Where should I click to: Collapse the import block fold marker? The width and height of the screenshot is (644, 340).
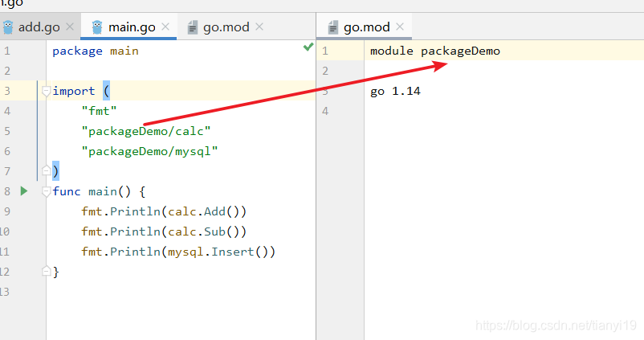point(47,91)
